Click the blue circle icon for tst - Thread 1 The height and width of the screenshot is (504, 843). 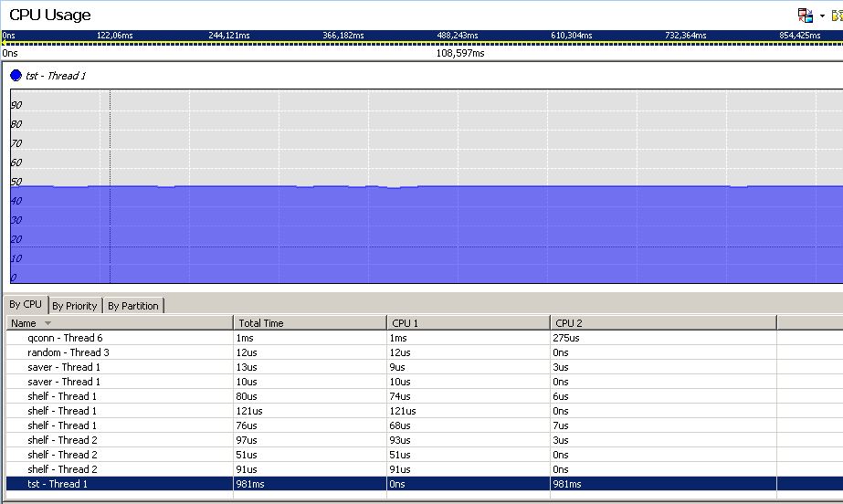[16, 76]
